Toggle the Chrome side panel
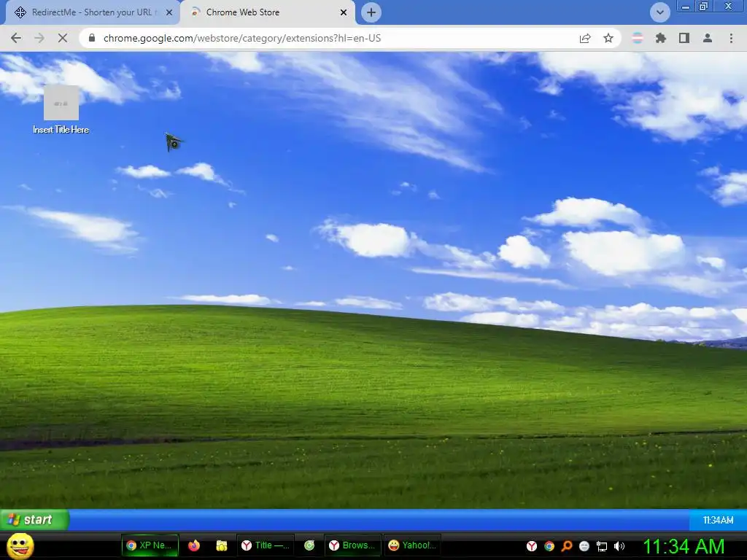 (x=684, y=38)
